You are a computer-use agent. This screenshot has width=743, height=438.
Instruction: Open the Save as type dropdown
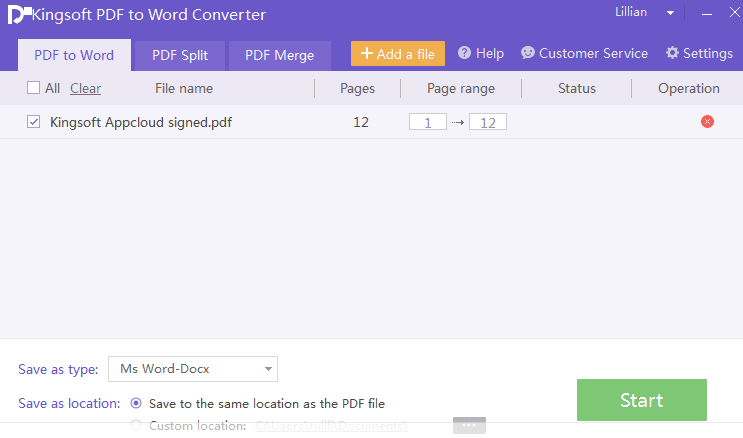[193, 369]
